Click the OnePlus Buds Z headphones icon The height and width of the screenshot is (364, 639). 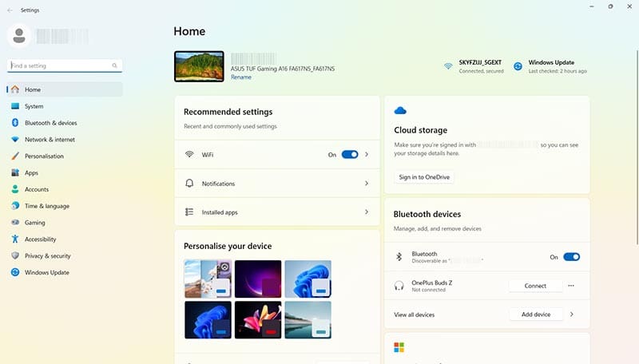coord(399,286)
